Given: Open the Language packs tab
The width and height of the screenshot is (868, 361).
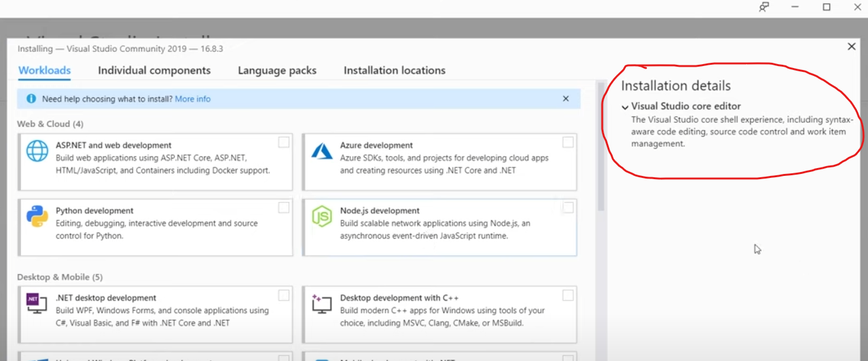Looking at the screenshot, I should (277, 70).
